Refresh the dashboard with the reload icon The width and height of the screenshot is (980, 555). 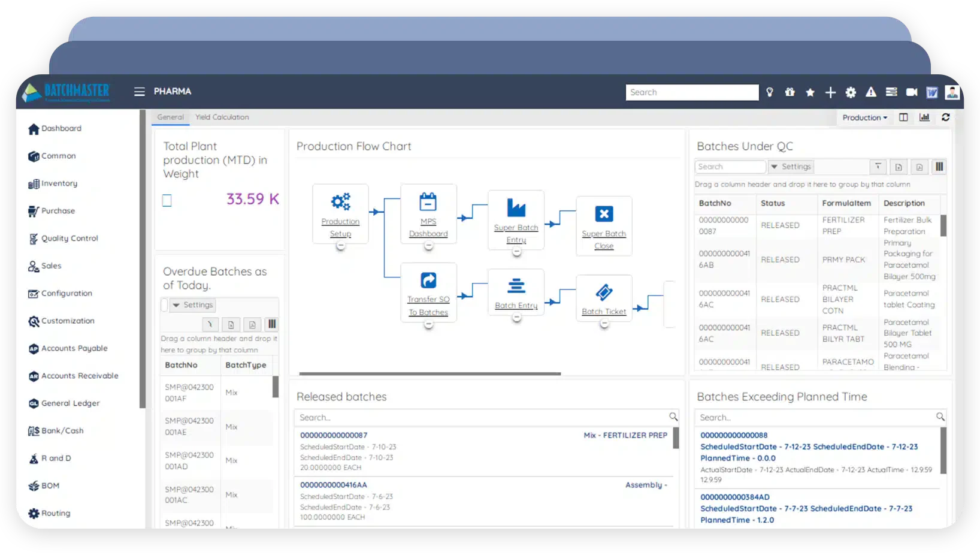click(x=946, y=117)
